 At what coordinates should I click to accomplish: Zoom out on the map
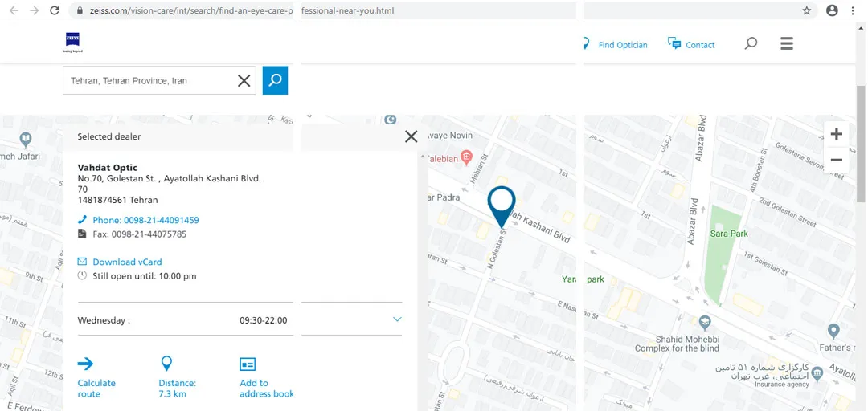pyautogui.click(x=836, y=160)
